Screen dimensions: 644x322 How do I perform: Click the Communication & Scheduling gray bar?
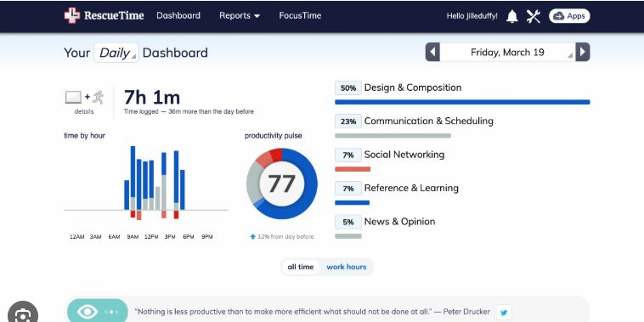393,136
